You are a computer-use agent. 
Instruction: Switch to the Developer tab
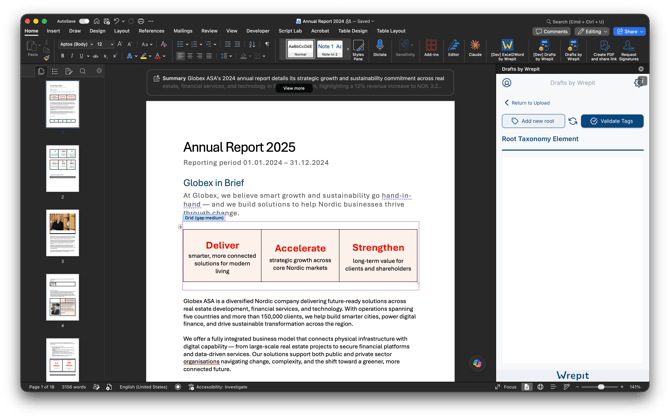pos(258,31)
